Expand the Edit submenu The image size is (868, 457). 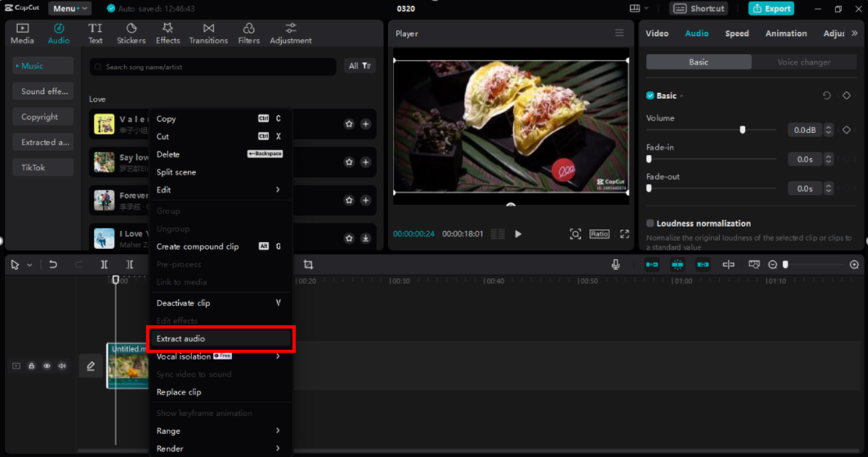coord(220,190)
